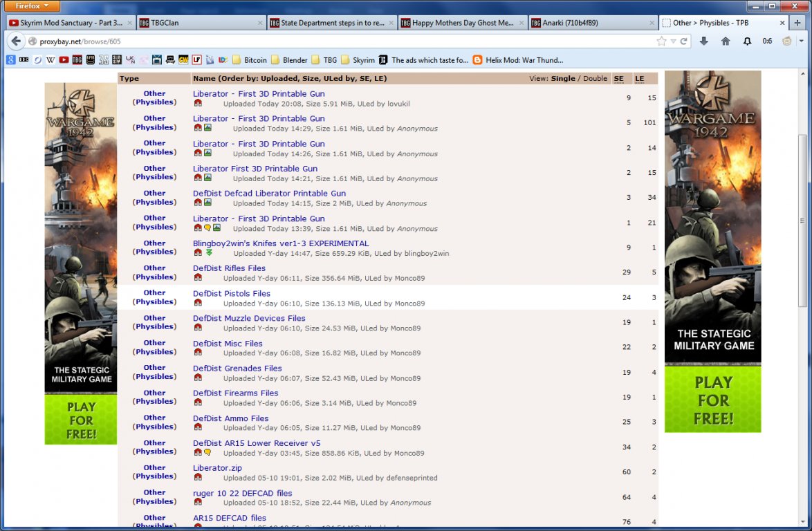Click magnet icon for DefDist Rifles Files
Viewport: 812px width, 531px height.
[198, 277]
